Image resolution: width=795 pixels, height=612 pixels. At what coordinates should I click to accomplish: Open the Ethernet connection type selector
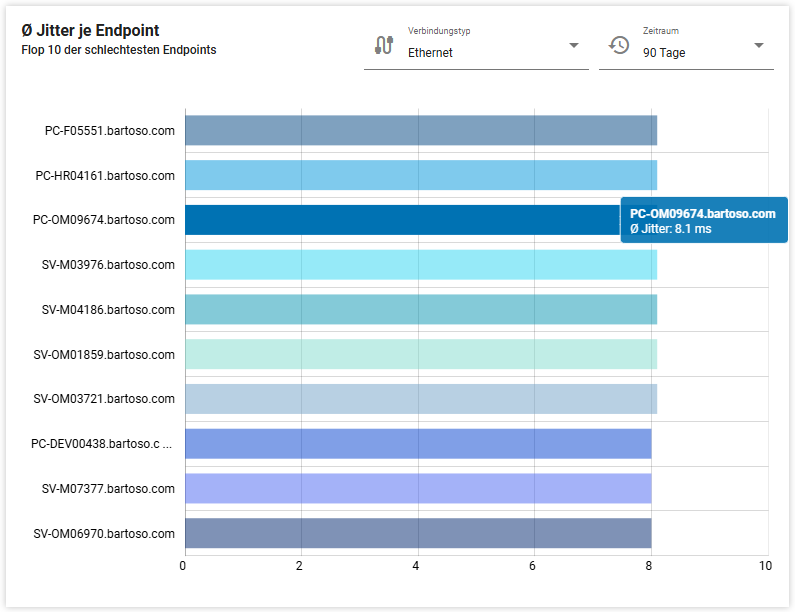[476, 52]
